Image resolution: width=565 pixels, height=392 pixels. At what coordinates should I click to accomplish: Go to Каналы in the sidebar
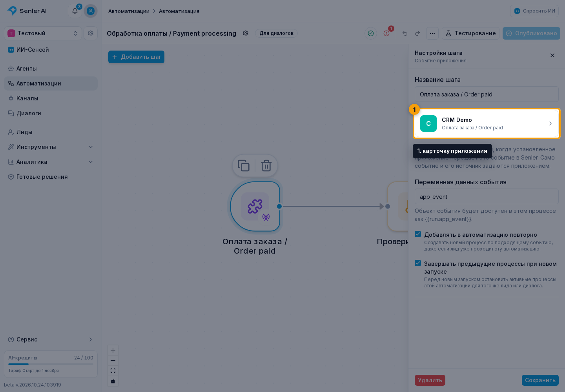click(x=51, y=98)
